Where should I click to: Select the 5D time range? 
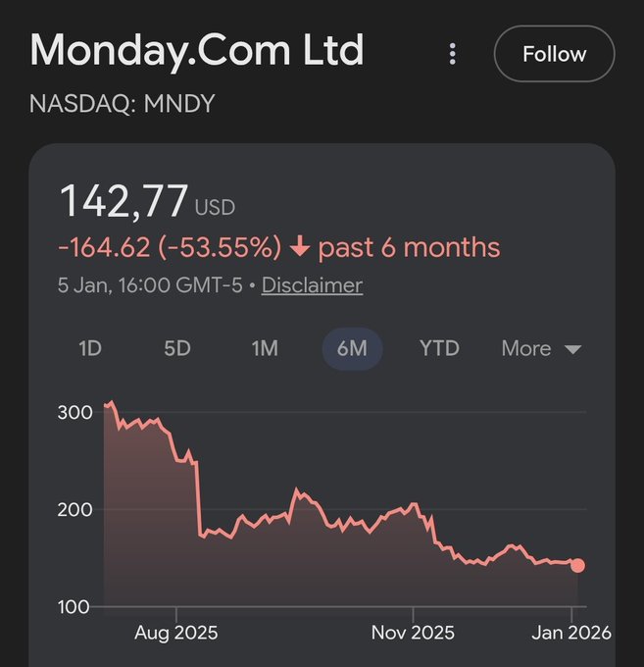(177, 348)
